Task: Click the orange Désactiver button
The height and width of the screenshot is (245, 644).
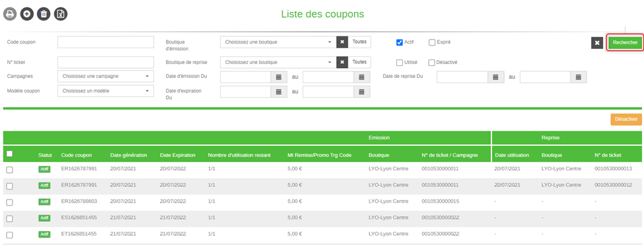Action: (626, 120)
